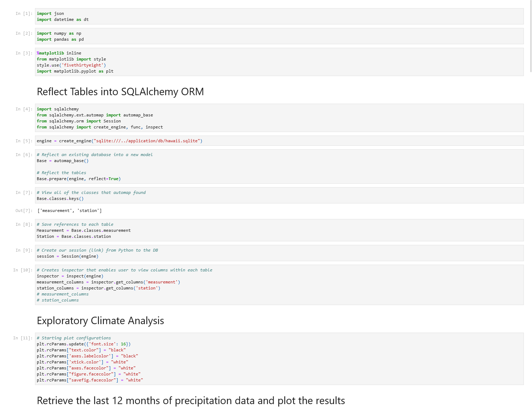The image size is (532, 408).
Task: Click the 'Reflect Tables into SQLAlchemy ORM' heading
Action: (120, 92)
